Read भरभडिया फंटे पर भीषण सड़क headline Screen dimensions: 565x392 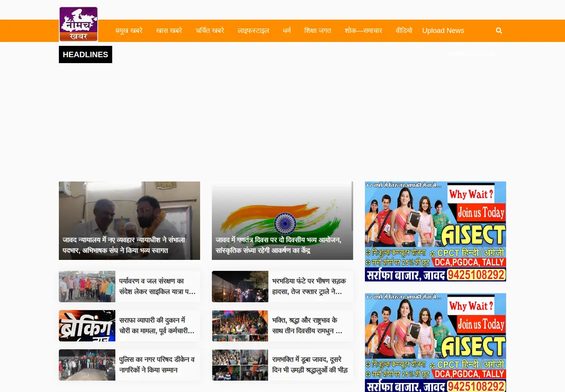(x=309, y=287)
